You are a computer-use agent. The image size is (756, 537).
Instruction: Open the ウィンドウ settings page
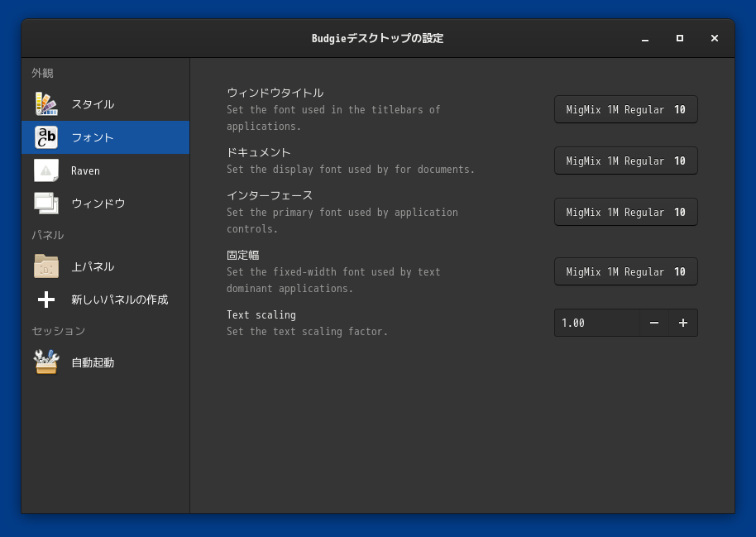(106, 204)
